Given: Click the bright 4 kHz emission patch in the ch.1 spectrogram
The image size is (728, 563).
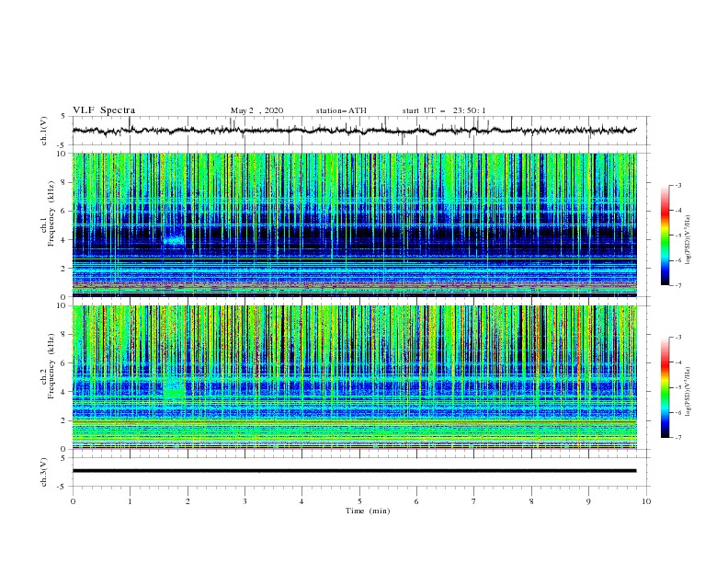Looking at the screenshot, I should (174, 241).
